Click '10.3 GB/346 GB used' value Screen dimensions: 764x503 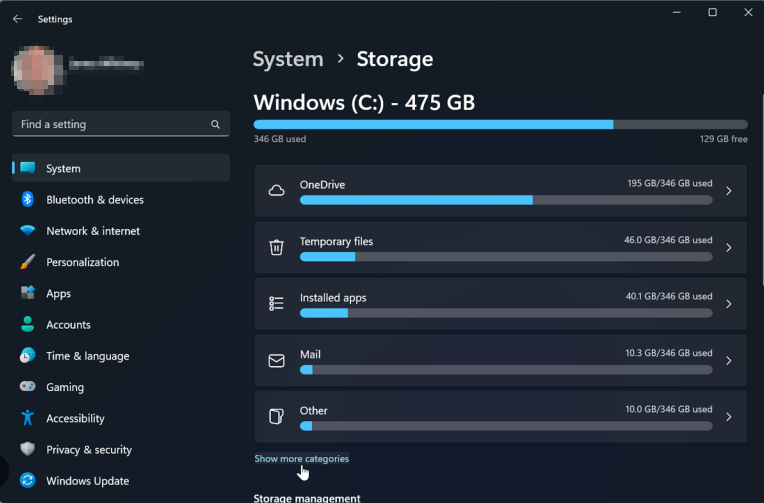pyautogui.click(x=669, y=353)
